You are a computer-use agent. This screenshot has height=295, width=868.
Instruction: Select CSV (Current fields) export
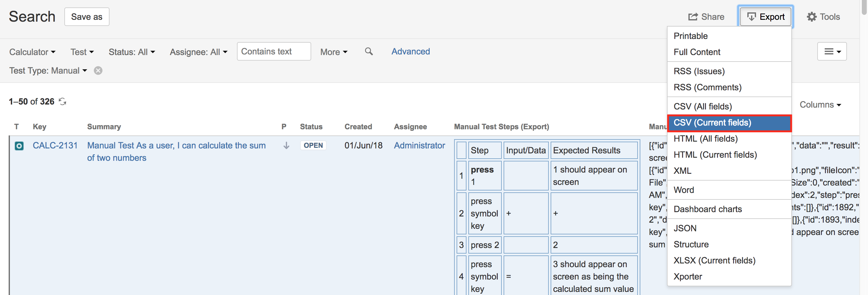729,123
